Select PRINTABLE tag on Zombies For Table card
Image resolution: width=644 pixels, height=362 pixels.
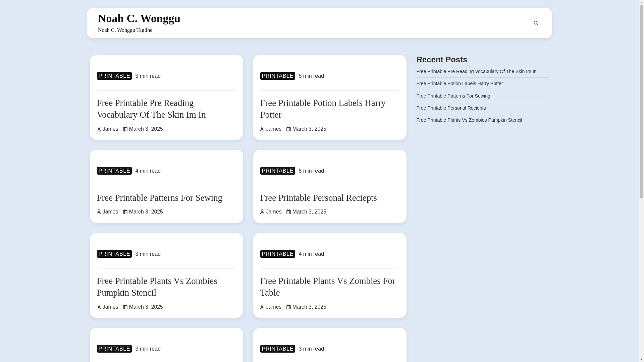(x=277, y=254)
